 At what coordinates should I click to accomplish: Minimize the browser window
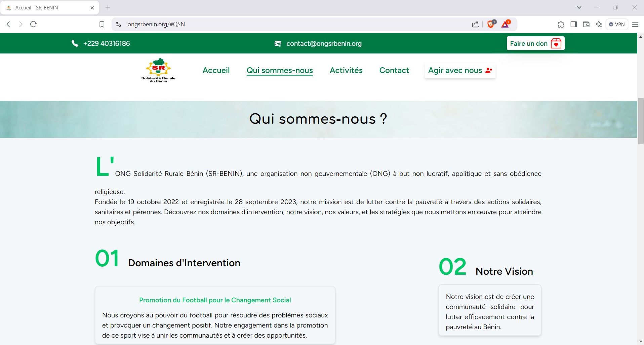click(597, 7)
